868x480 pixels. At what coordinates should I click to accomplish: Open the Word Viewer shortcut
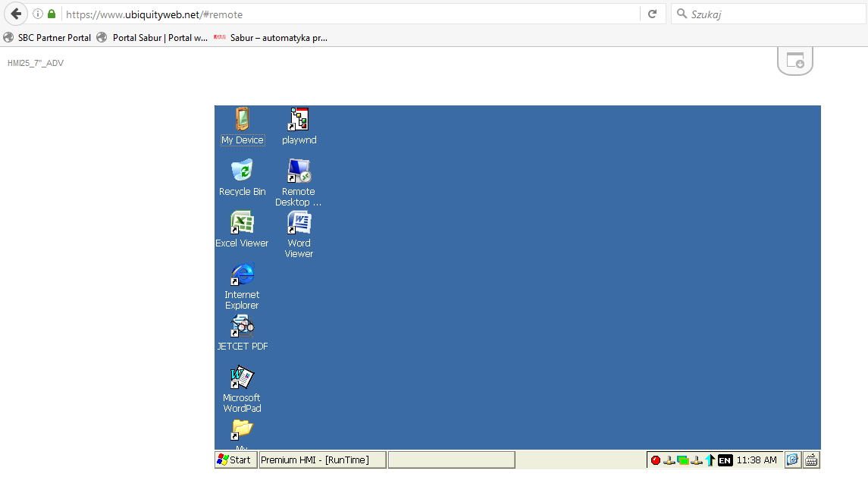tap(299, 222)
